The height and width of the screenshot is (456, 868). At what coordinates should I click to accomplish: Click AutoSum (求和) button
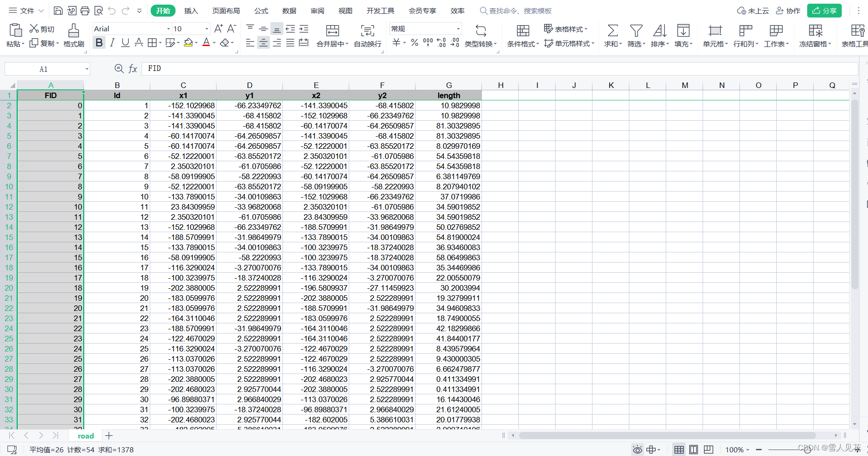(613, 35)
